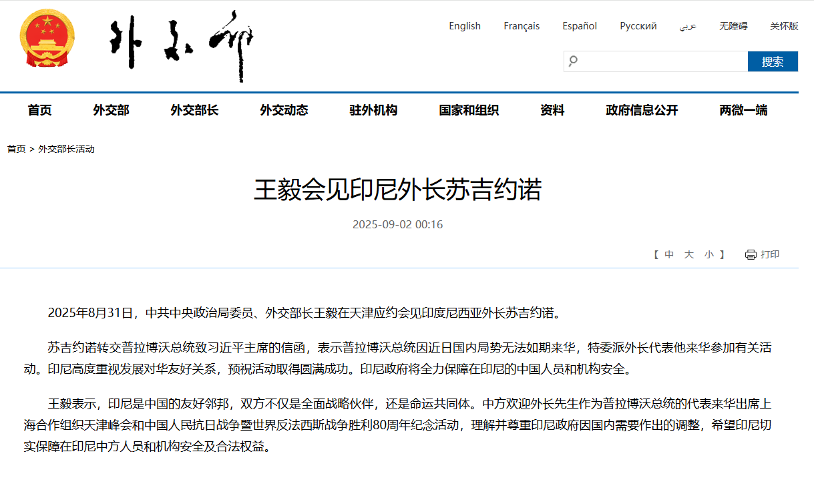
Task: Set font size to 小 (small)
Action: (x=709, y=254)
